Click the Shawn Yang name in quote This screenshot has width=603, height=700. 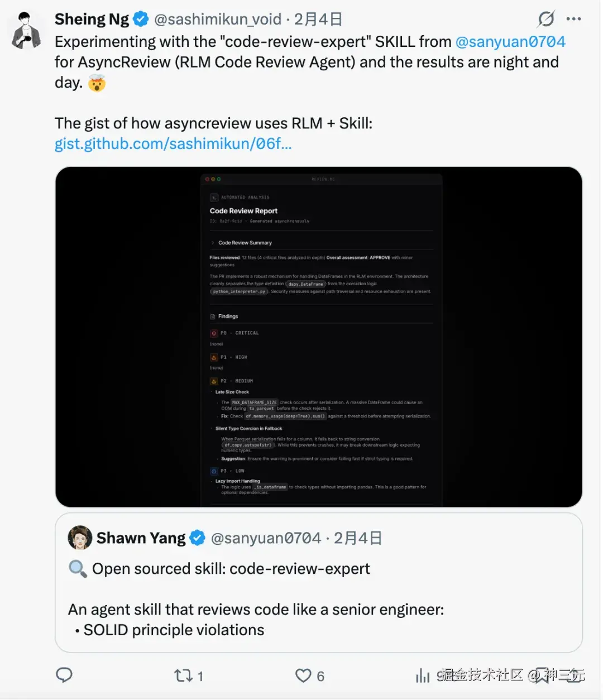(x=141, y=538)
